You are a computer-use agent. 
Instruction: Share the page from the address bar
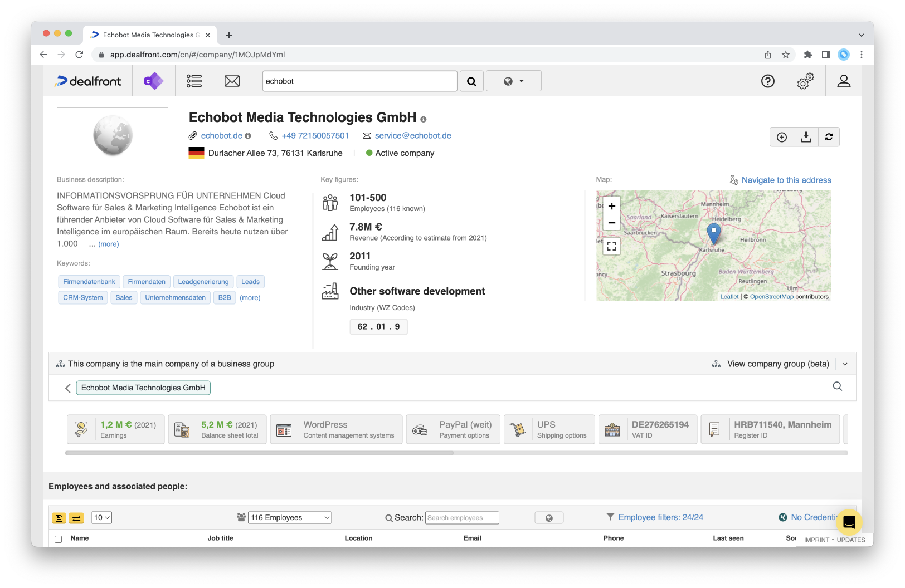[x=768, y=55]
